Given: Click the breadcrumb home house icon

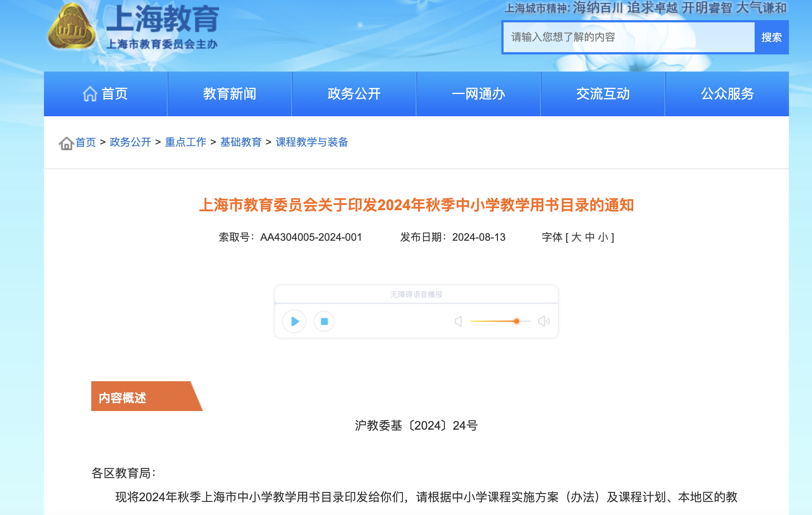Looking at the screenshot, I should [x=66, y=143].
